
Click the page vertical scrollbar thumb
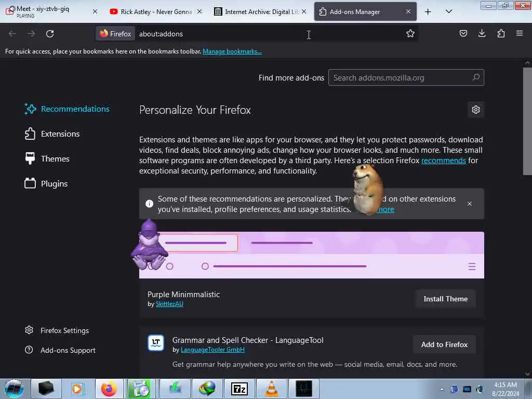pos(527,121)
